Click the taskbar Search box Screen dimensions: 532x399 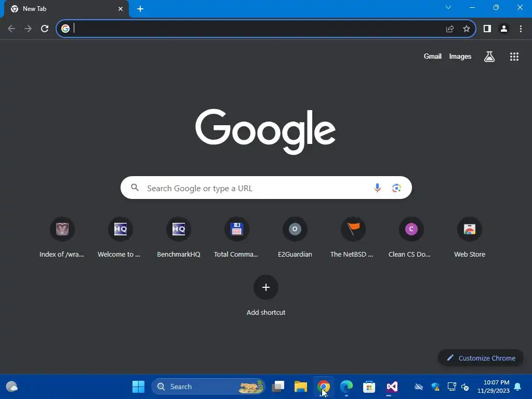point(208,387)
